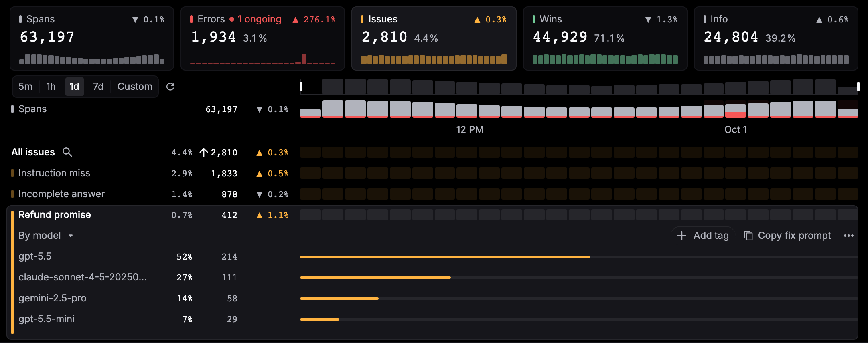Click the plus icon in Add tag
Screen dimensions: 868x343
(681, 236)
